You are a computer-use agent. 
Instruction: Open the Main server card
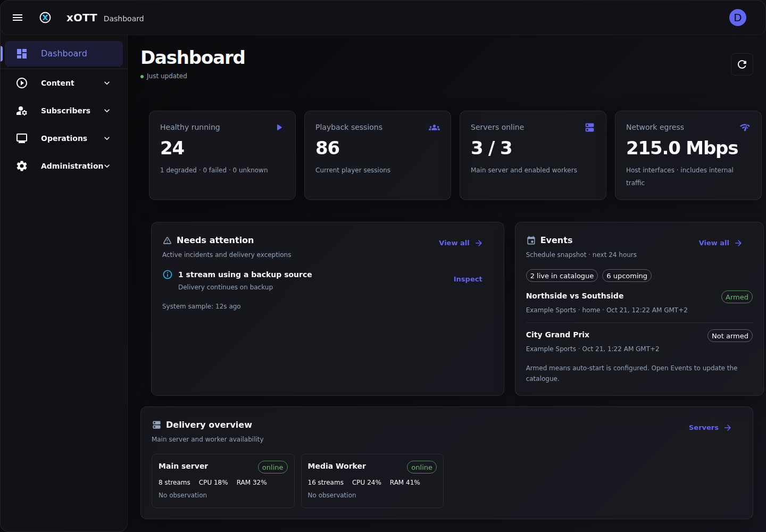pyautogui.click(x=223, y=481)
